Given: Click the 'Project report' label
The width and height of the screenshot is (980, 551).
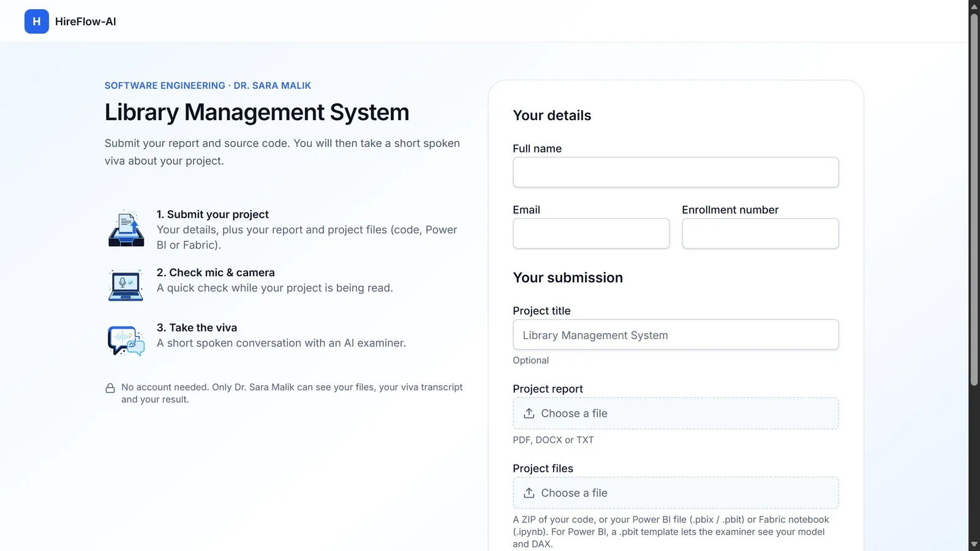Looking at the screenshot, I should pyautogui.click(x=548, y=389).
